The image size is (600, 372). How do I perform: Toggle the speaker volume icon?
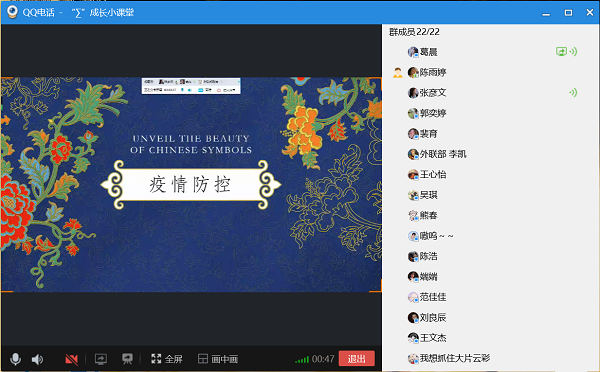(37, 359)
